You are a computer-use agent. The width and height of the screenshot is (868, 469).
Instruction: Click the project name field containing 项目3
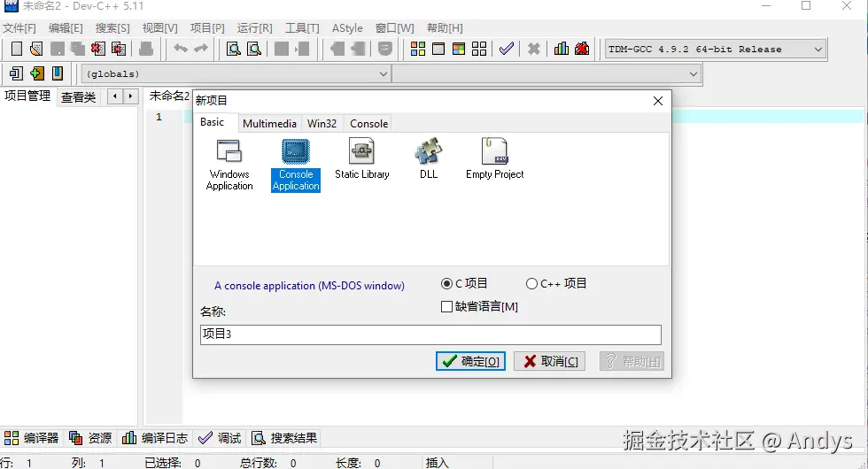click(x=430, y=334)
